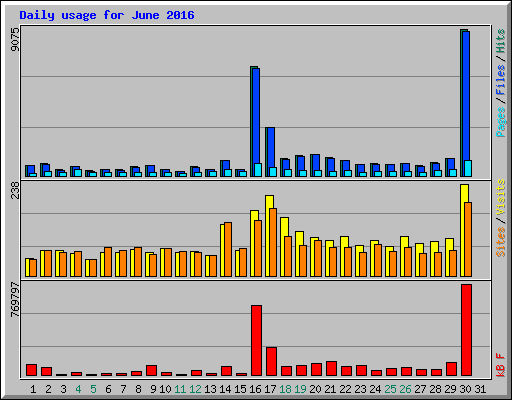
Task: Click the tall red KB bar for day 30
Action: click(x=466, y=330)
